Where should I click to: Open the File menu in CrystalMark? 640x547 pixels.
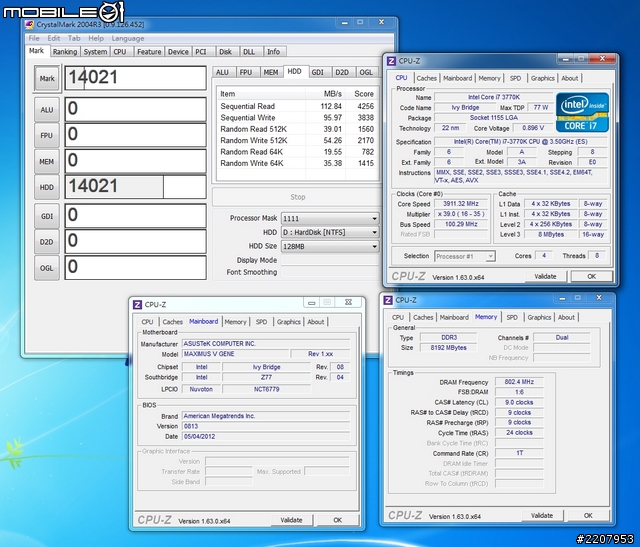pyautogui.click(x=34, y=38)
